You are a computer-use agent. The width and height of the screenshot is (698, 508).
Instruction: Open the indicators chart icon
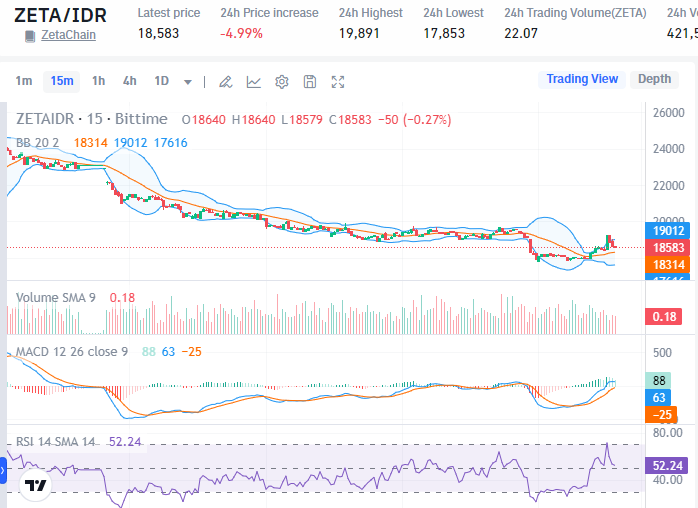254,82
